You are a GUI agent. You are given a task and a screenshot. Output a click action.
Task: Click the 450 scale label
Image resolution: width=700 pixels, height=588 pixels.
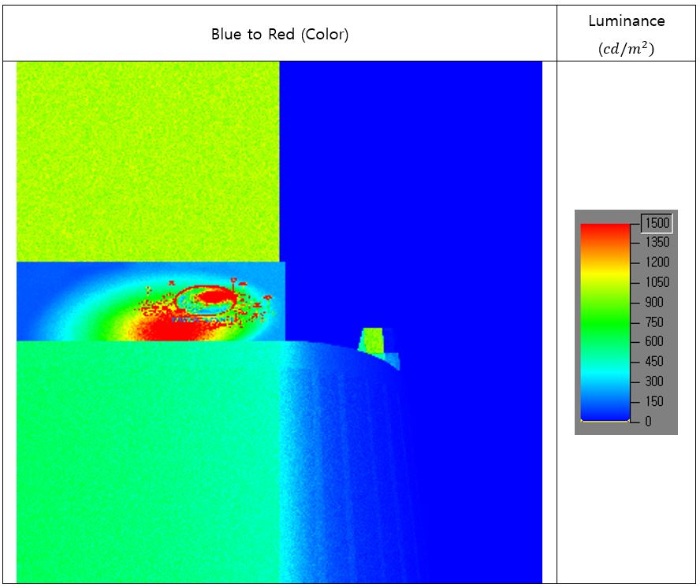tap(654, 361)
